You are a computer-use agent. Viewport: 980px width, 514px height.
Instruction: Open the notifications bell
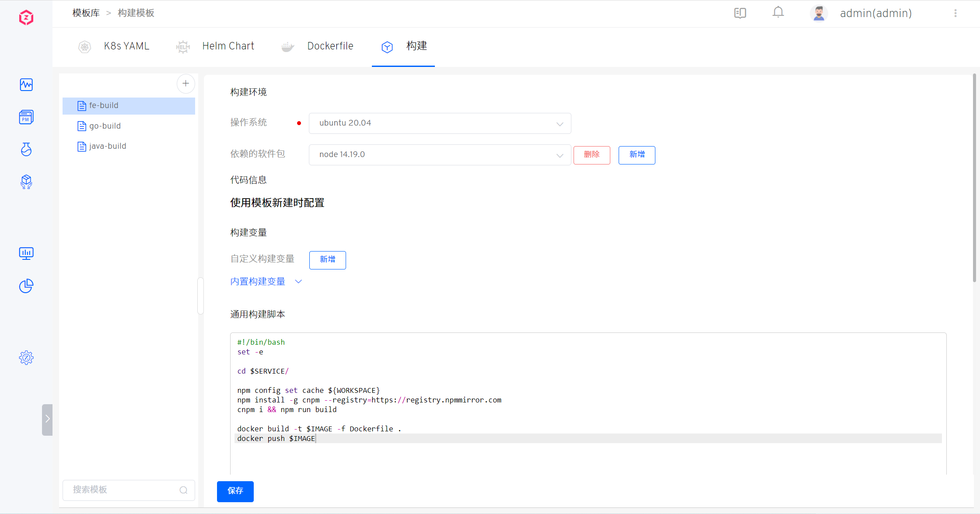pos(778,12)
